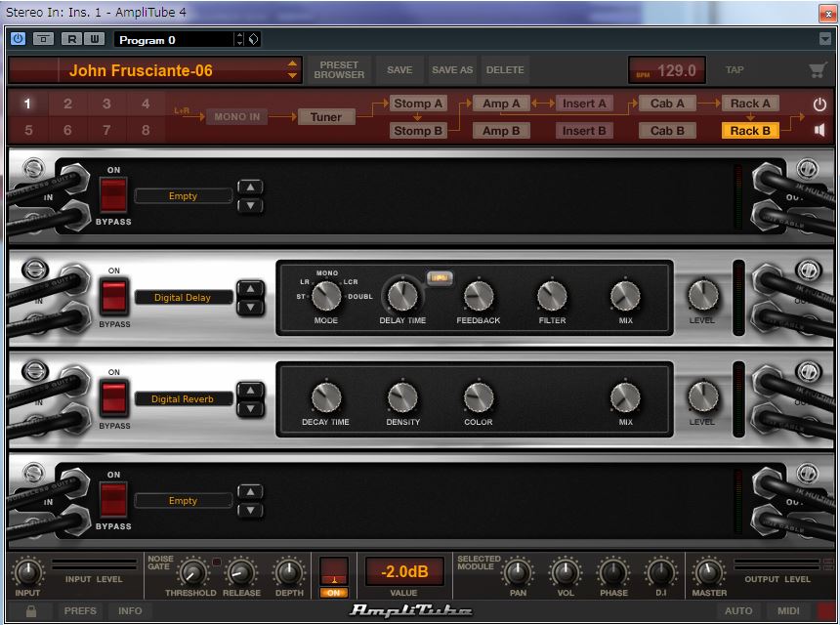The width and height of the screenshot is (840, 625).
Task: Click the speaker output icon near Rack B
Action: [819, 128]
